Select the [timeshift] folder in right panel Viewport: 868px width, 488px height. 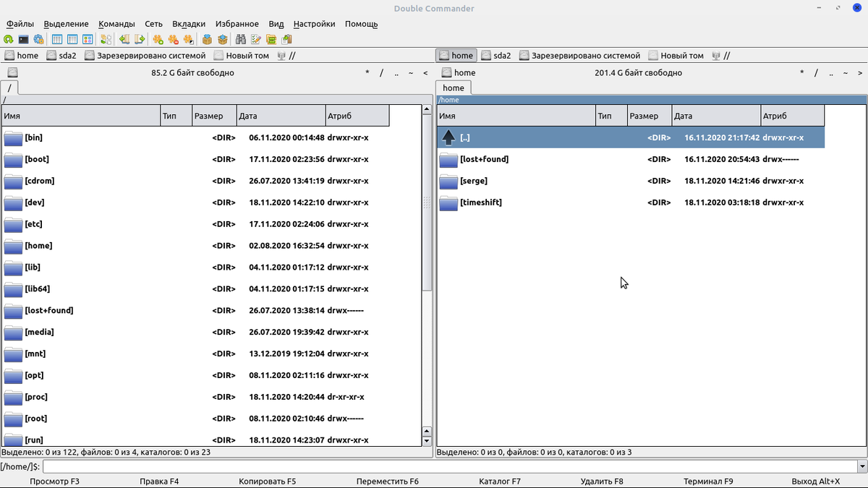click(630, 202)
